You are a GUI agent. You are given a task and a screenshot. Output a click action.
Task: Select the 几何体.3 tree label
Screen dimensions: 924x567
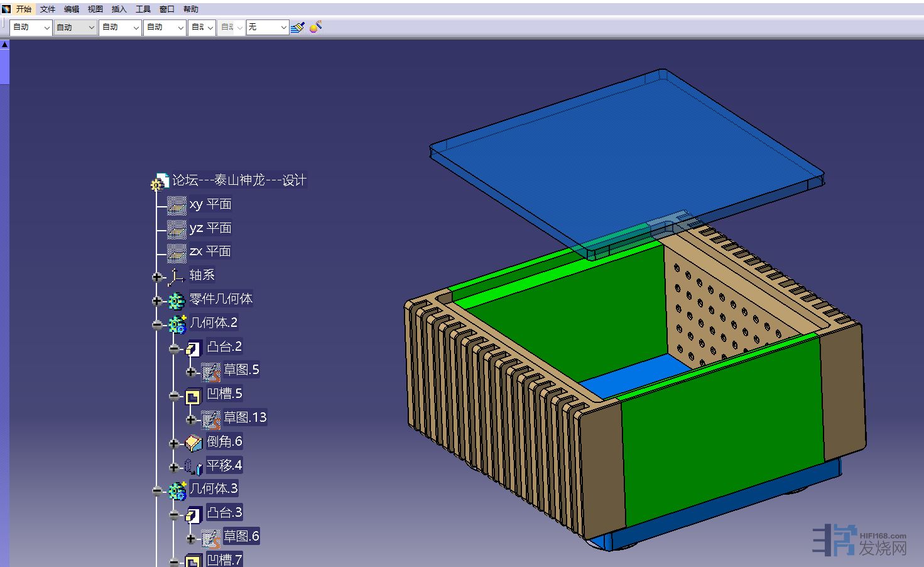coord(214,488)
